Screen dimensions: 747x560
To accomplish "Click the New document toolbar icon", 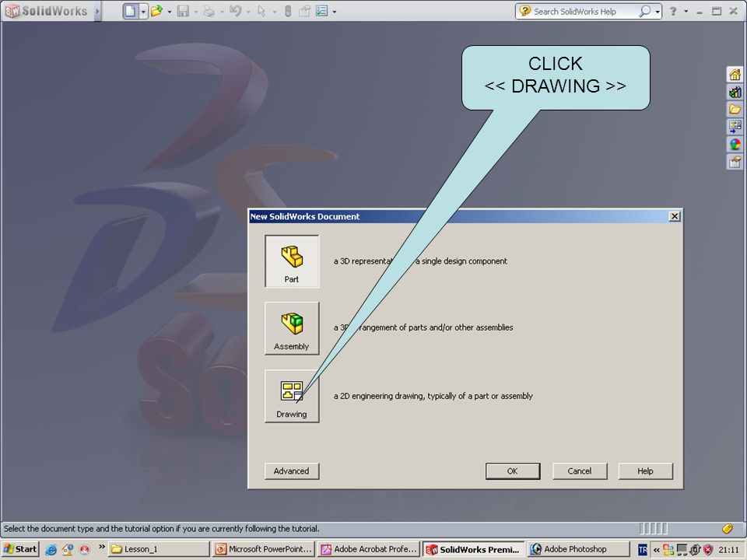I will (131, 11).
